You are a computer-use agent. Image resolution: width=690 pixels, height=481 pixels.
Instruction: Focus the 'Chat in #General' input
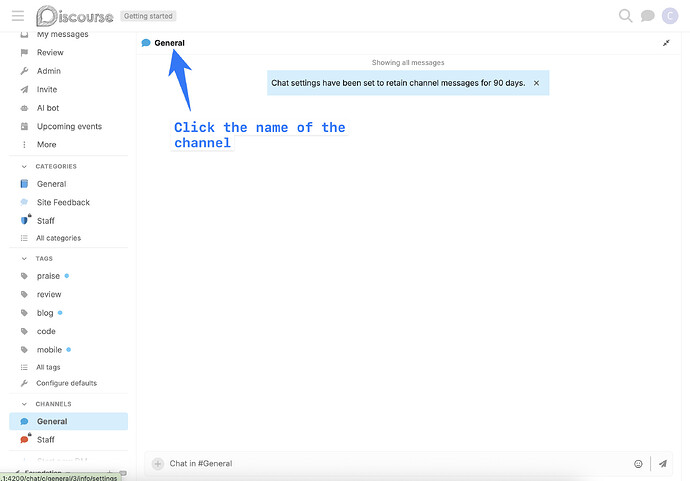pos(396,463)
